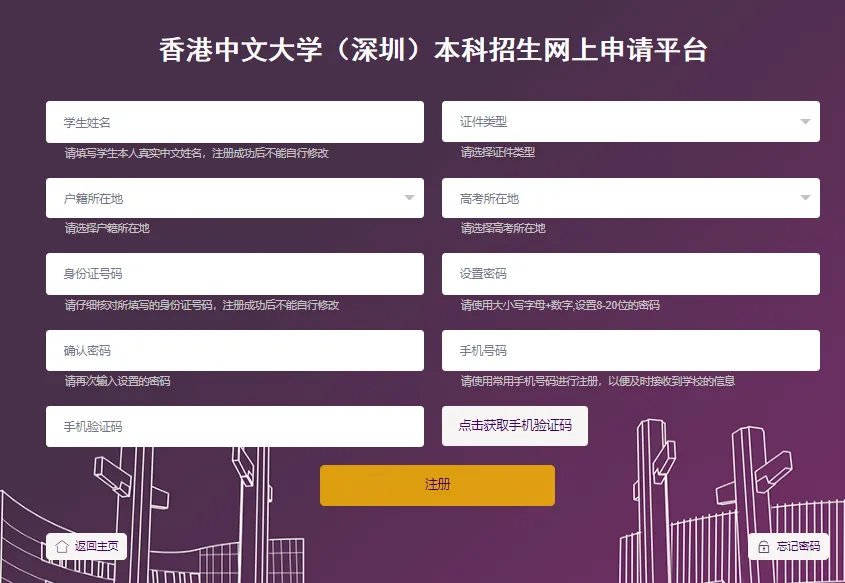This screenshot has width=845, height=583.
Task: Focus the 设置密码 input field
Action: [x=631, y=274]
